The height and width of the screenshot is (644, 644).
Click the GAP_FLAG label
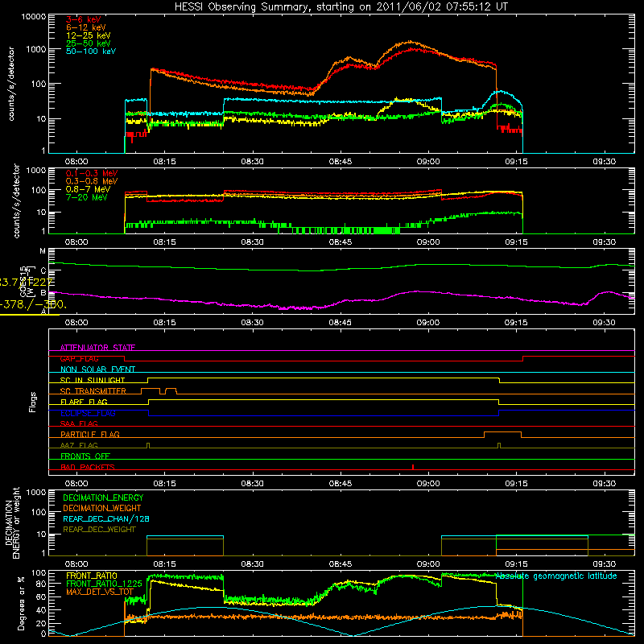80,358
